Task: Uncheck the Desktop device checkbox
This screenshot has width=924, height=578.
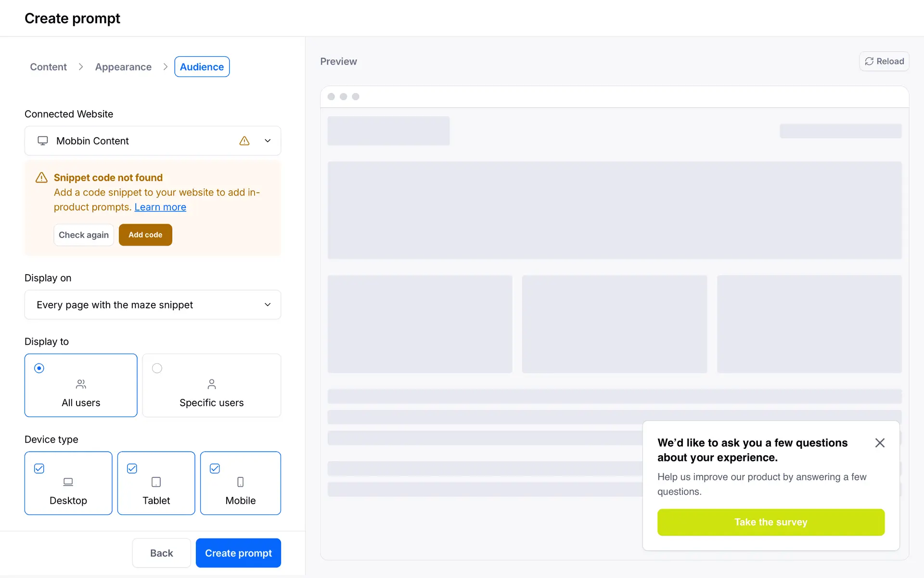Action: (39, 468)
